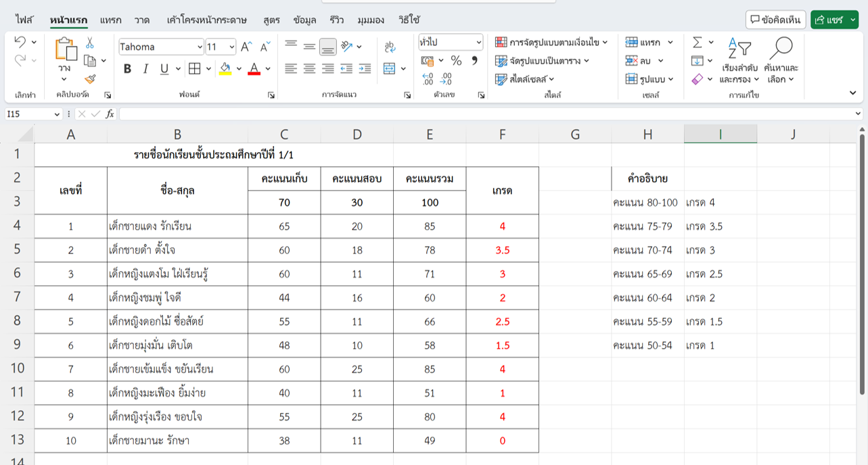
Task: Click the Increase Font Size icon
Action: pyautogui.click(x=247, y=47)
